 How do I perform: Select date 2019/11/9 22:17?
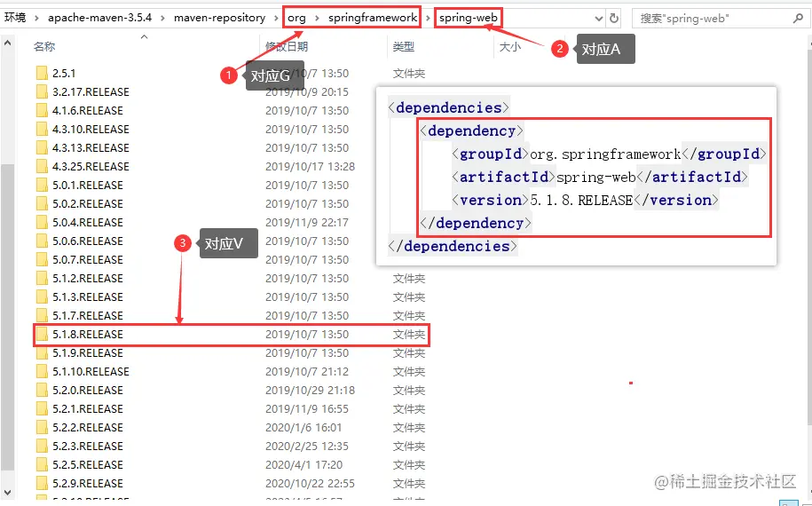tap(306, 223)
